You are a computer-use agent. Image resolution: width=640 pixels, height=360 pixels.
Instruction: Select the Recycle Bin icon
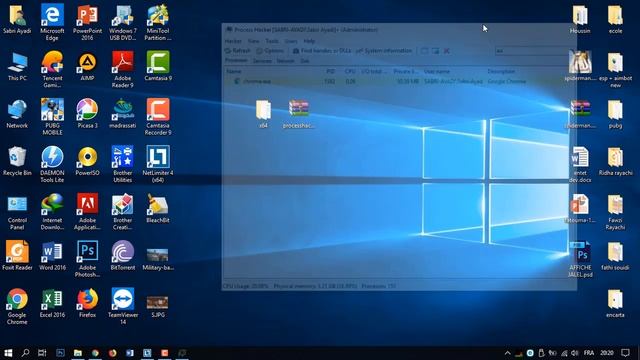pyautogui.click(x=17, y=161)
